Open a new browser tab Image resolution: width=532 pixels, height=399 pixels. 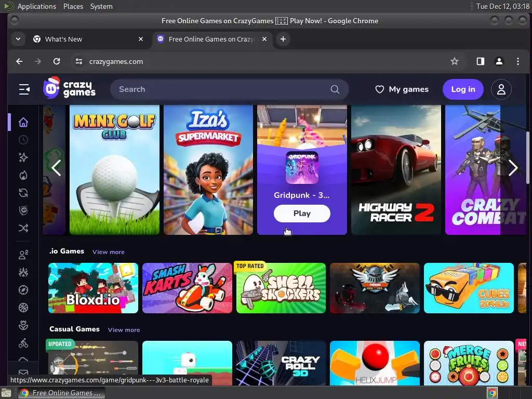click(283, 39)
